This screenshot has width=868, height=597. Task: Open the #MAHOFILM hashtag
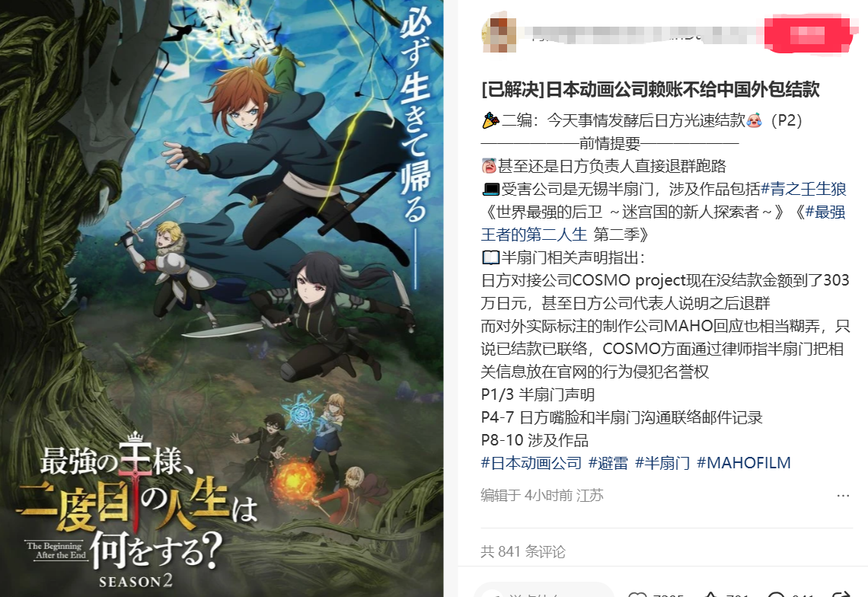tap(743, 463)
